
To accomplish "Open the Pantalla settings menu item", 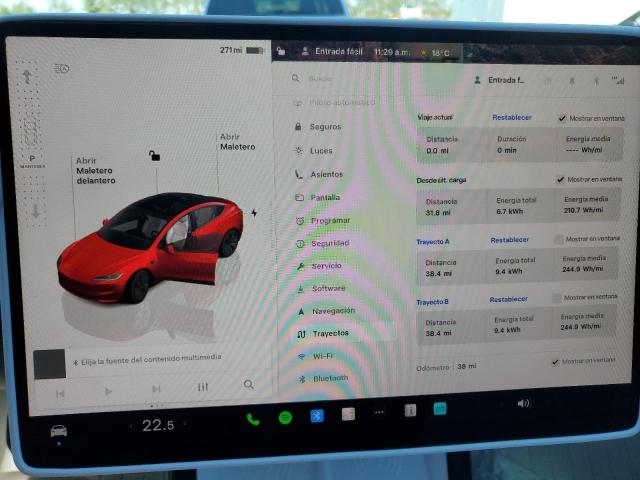I will 325,198.
